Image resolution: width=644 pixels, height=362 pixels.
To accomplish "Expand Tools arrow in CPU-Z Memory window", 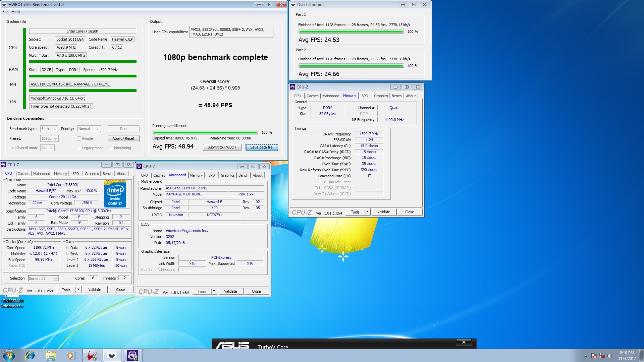I will click(x=367, y=212).
